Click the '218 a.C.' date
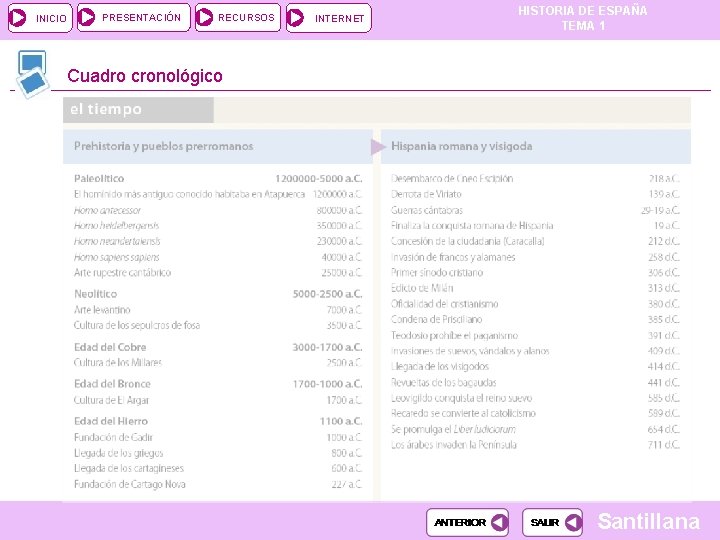 tap(664, 179)
